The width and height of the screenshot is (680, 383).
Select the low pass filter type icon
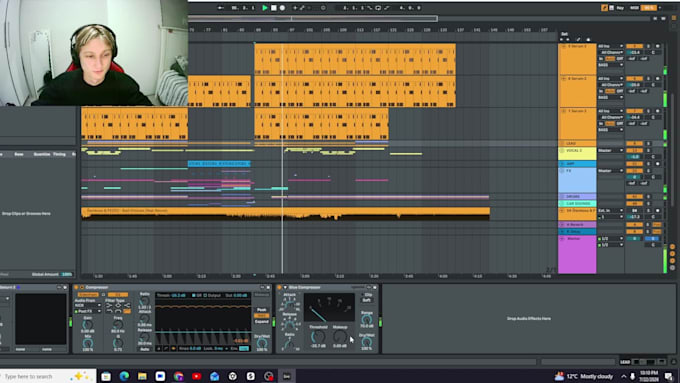[x=109, y=311]
